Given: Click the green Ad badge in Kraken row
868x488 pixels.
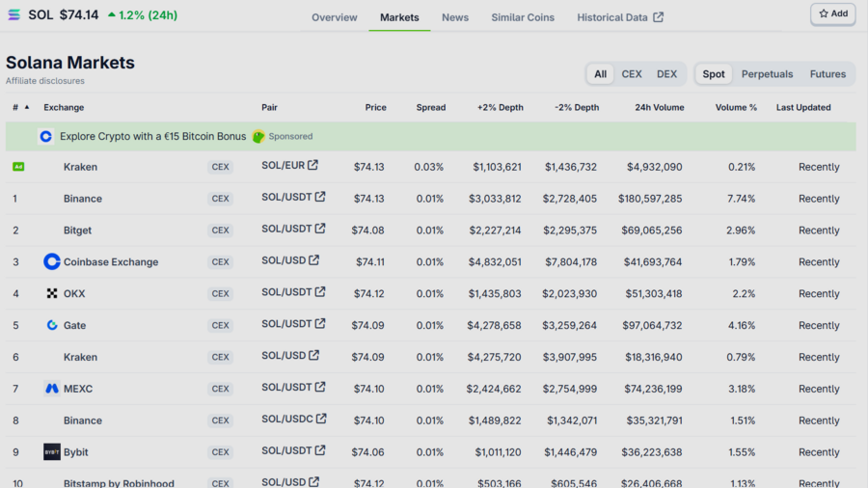Looking at the screenshot, I should [18, 167].
